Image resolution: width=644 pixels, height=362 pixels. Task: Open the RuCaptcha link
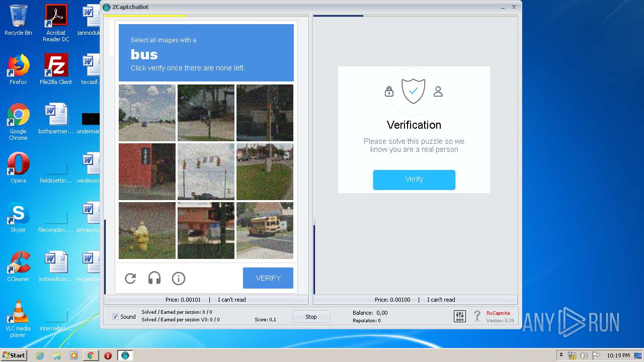(498, 313)
